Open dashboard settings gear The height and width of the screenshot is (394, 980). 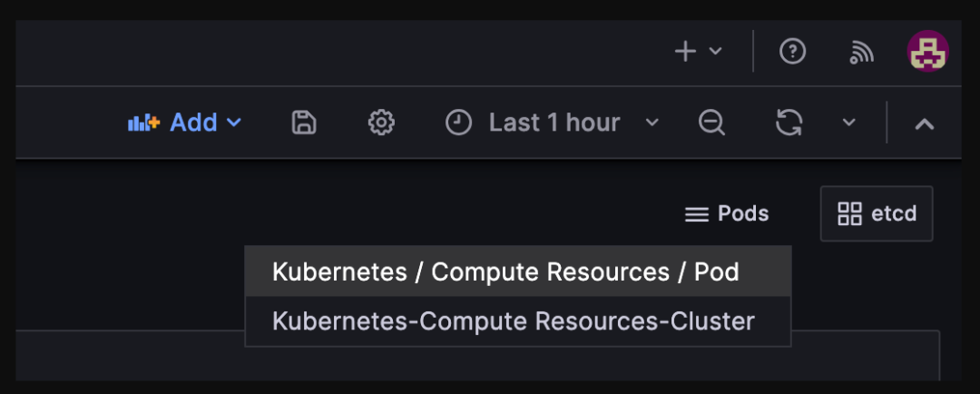[381, 123]
